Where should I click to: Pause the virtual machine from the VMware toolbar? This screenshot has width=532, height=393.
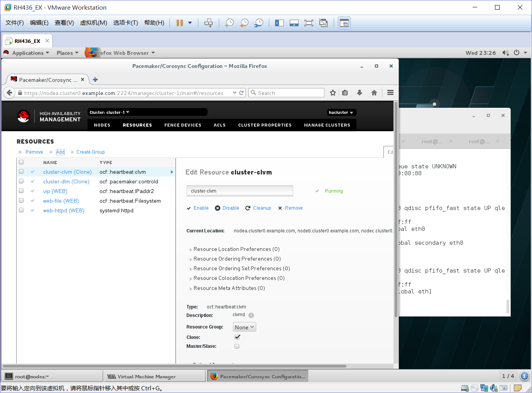point(179,23)
